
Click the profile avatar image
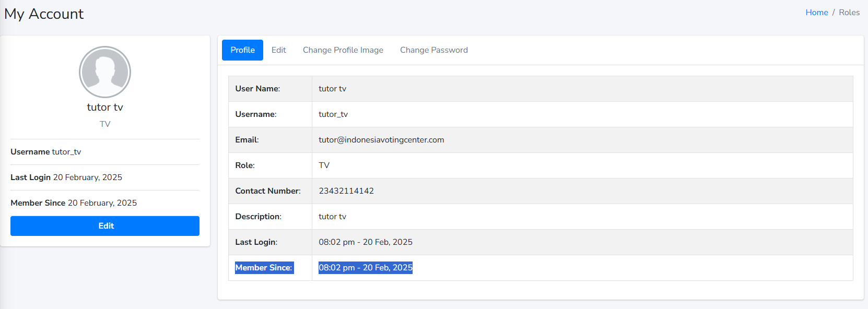[105, 72]
